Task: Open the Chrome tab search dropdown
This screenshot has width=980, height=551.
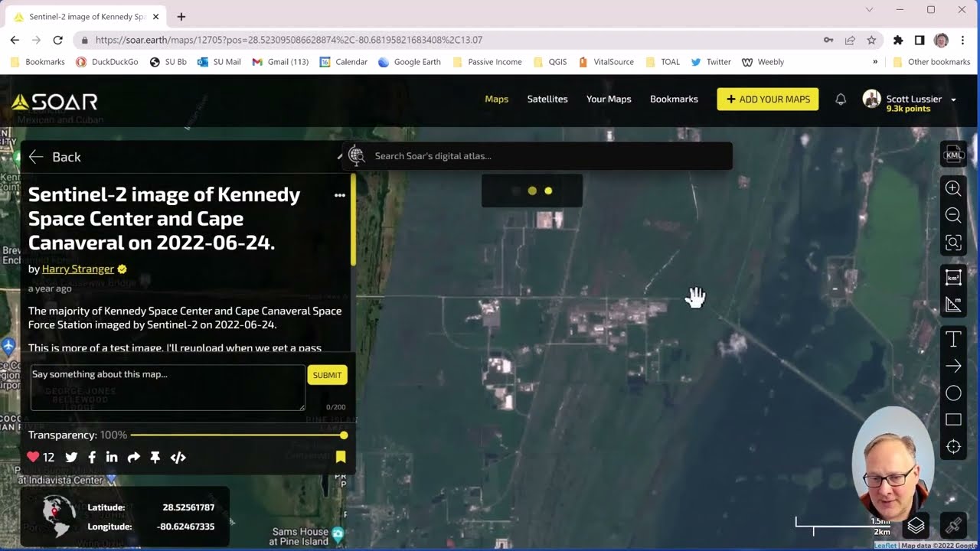Action: click(x=869, y=10)
